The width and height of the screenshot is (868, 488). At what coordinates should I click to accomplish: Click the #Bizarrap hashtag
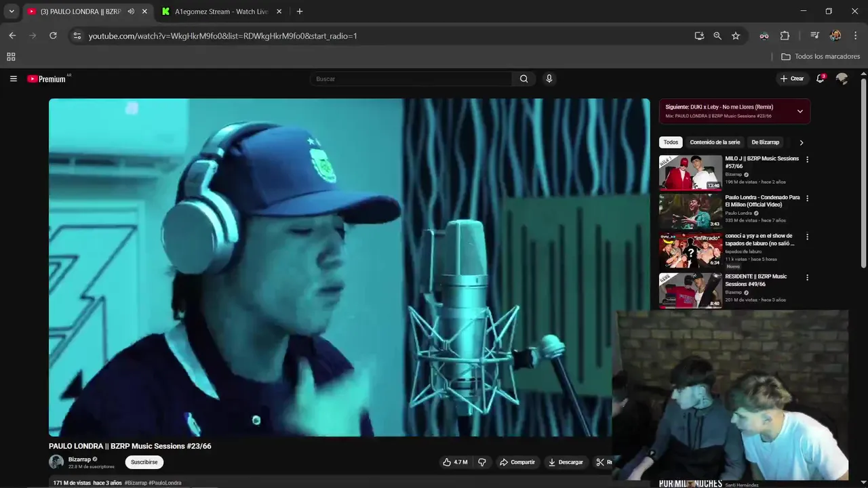point(136,483)
